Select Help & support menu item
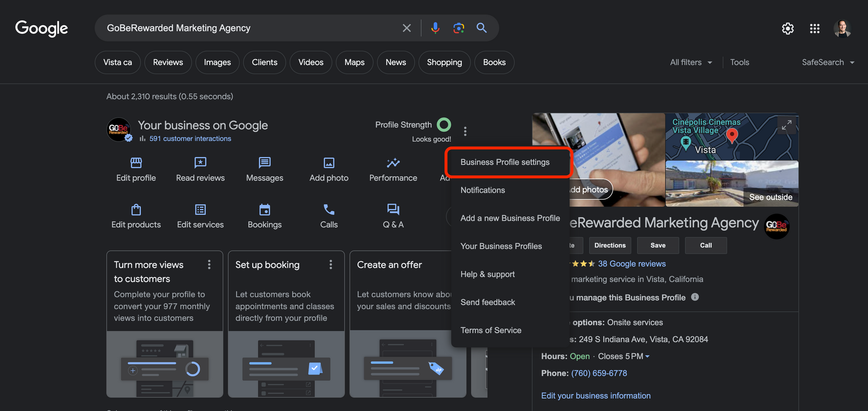The width and height of the screenshot is (868, 411). click(510, 274)
